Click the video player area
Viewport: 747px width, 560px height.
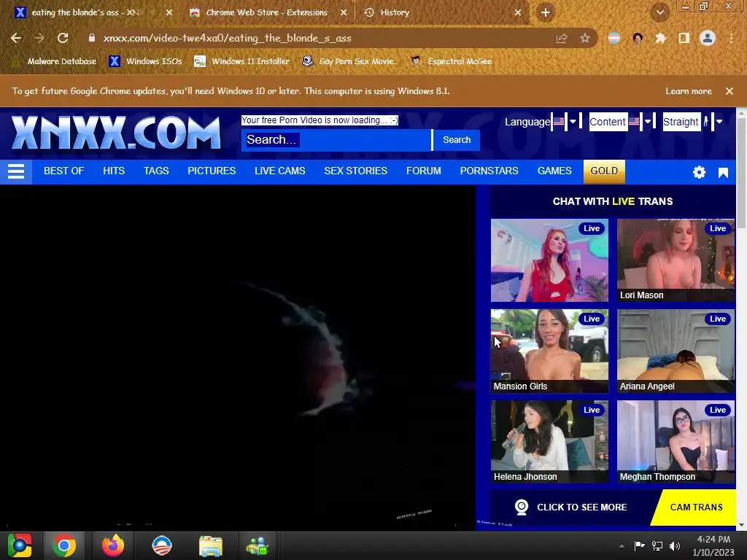tap(238, 357)
